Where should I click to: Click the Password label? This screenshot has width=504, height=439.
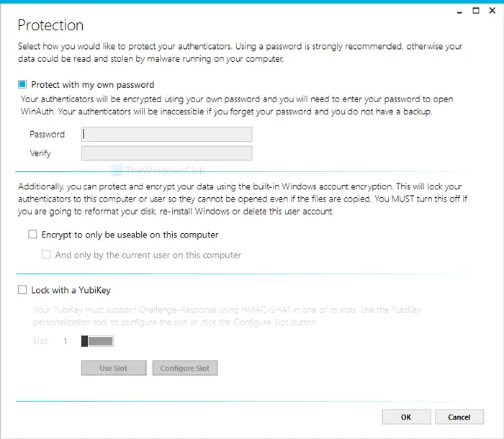(48, 135)
